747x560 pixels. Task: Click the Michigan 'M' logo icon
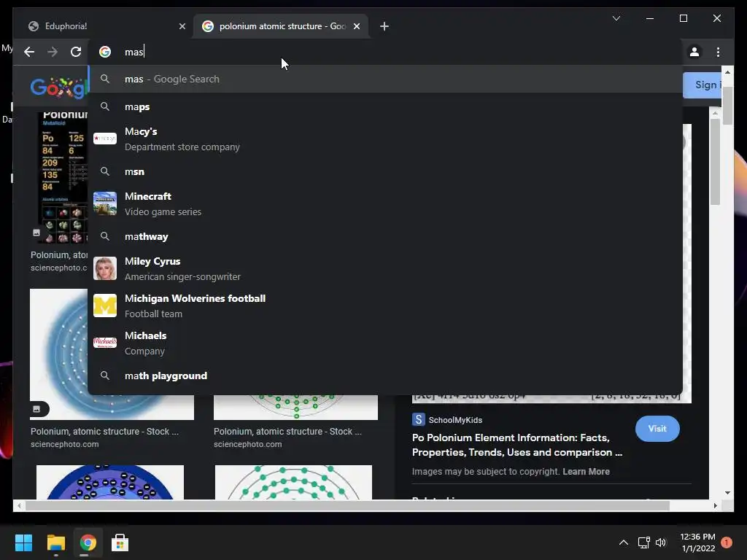click(105, 306)
